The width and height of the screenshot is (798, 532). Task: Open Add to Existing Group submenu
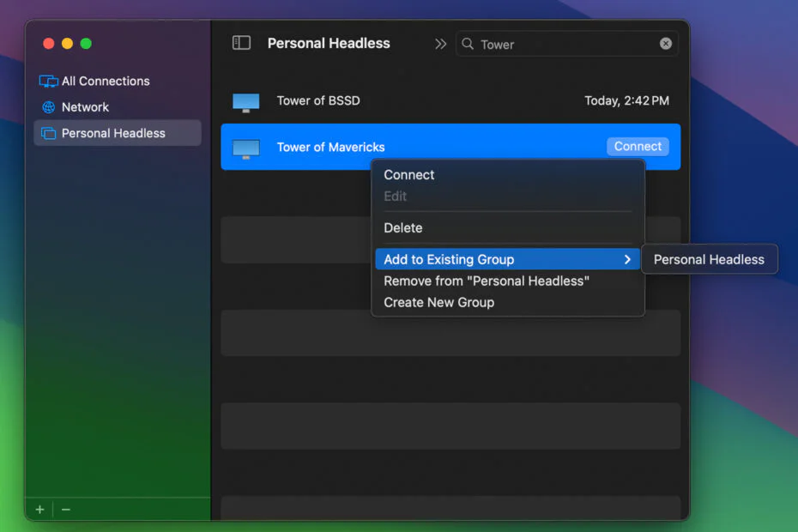[507, 259]
